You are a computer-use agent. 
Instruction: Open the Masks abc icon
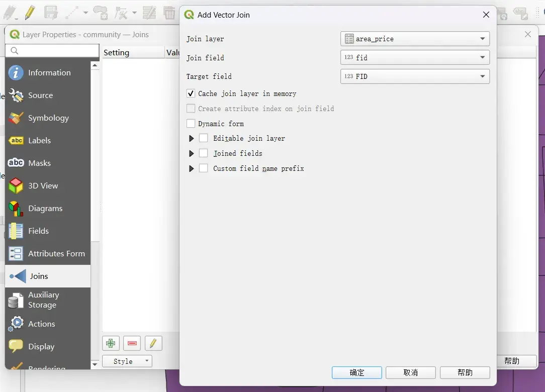[16, 163]
